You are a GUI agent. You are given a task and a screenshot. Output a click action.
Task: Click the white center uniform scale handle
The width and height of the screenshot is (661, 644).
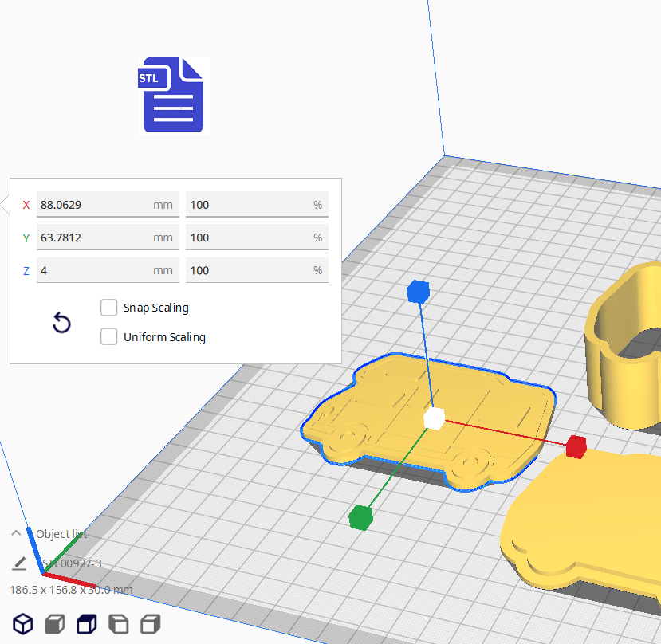pos(434,418)
